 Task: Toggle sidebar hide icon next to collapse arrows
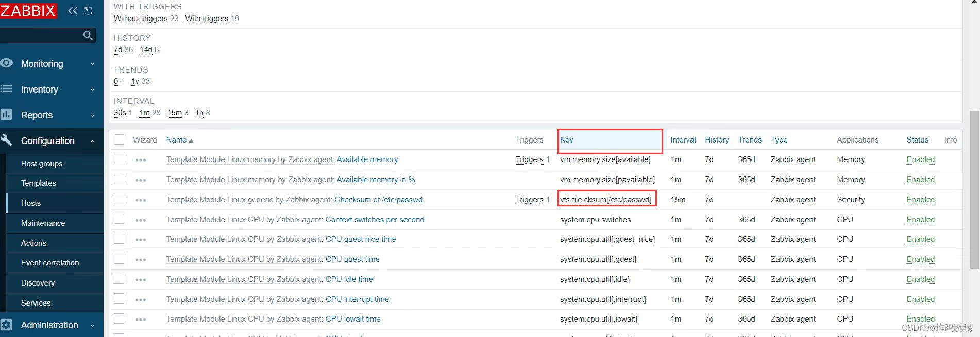pyautogui.click(x=88, y=11)
